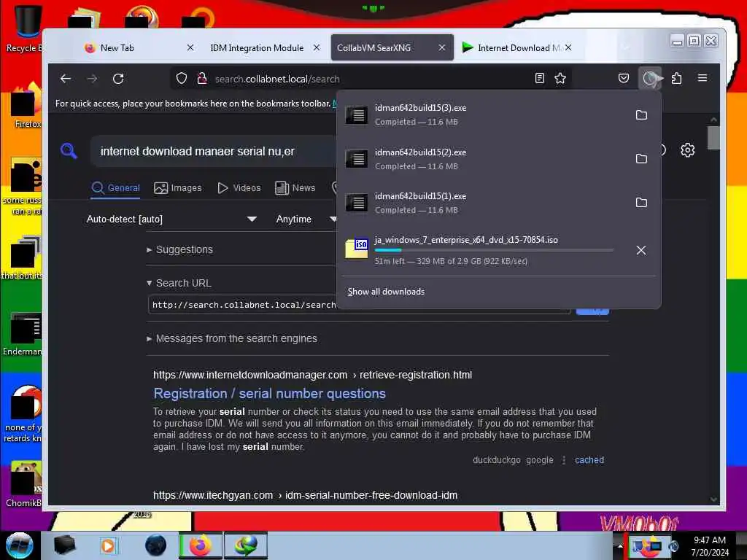Open the itechgyan.com result URL
The image size is (747, 560).
point(305,495)
